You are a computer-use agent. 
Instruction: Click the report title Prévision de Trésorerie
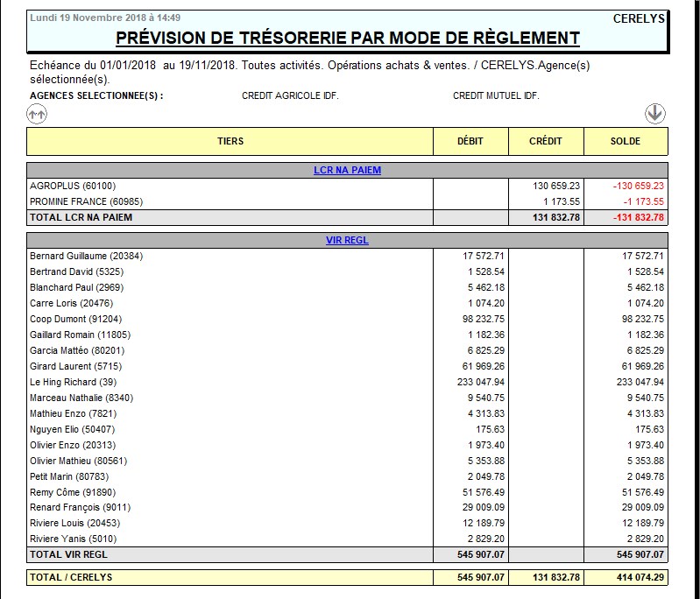(347, 38)
